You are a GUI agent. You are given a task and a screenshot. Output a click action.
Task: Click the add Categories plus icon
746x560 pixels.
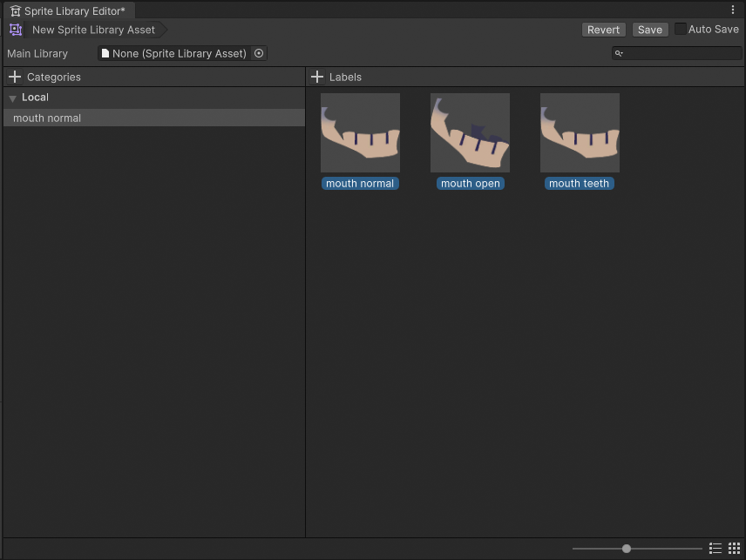coord(15,77)
